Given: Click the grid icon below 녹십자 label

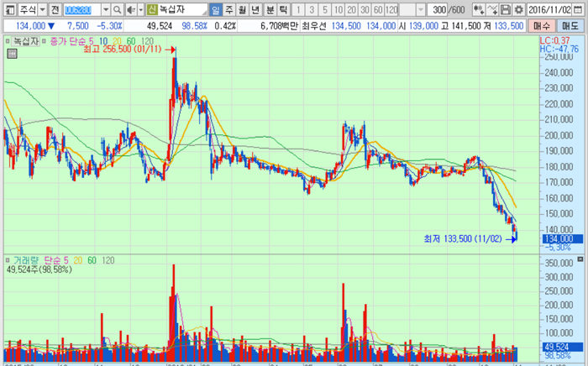Looking at the screenshot, I should tap(12, 55).
